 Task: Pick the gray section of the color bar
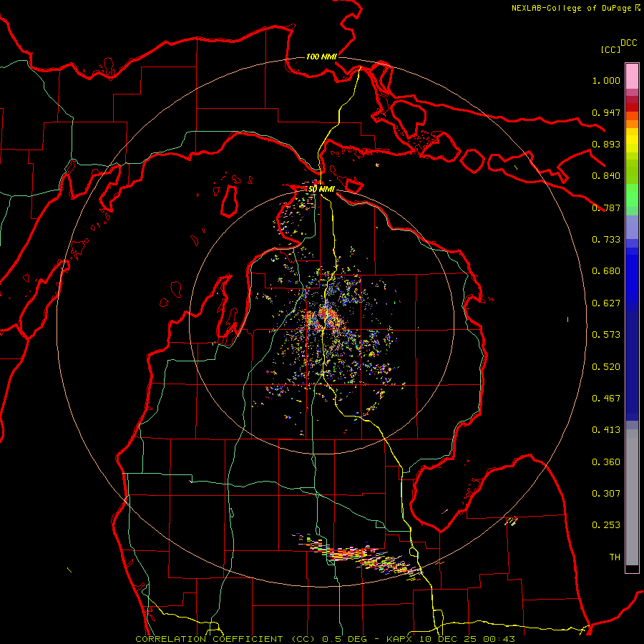[632, 497]
